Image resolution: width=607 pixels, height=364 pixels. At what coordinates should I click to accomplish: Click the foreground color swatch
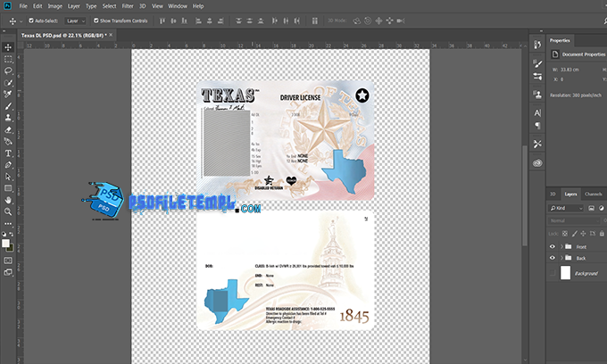5,243
